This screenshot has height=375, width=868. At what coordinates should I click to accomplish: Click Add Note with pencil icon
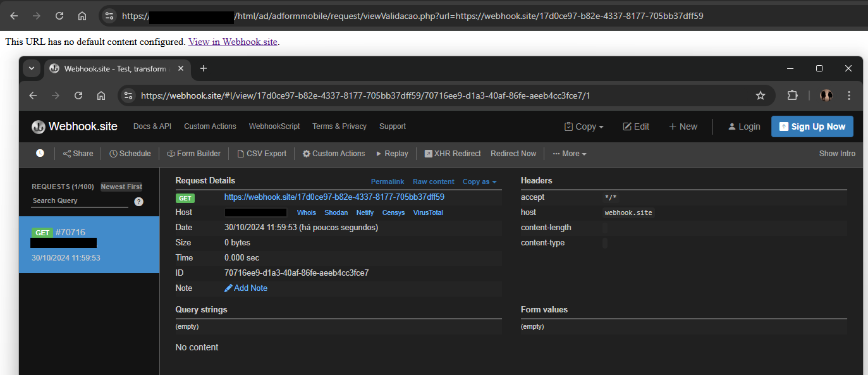pyautogui.click(x=246, y=288)
